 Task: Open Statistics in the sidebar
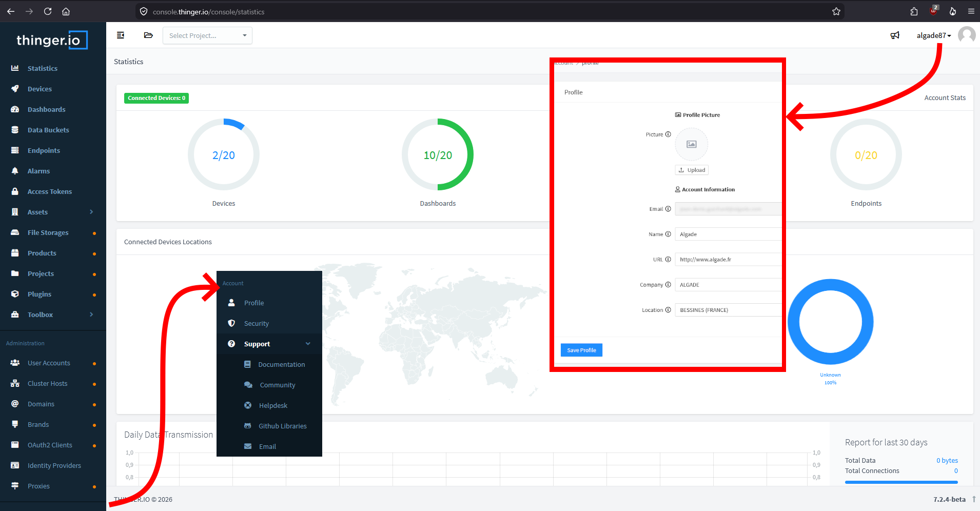click(43, 68)
